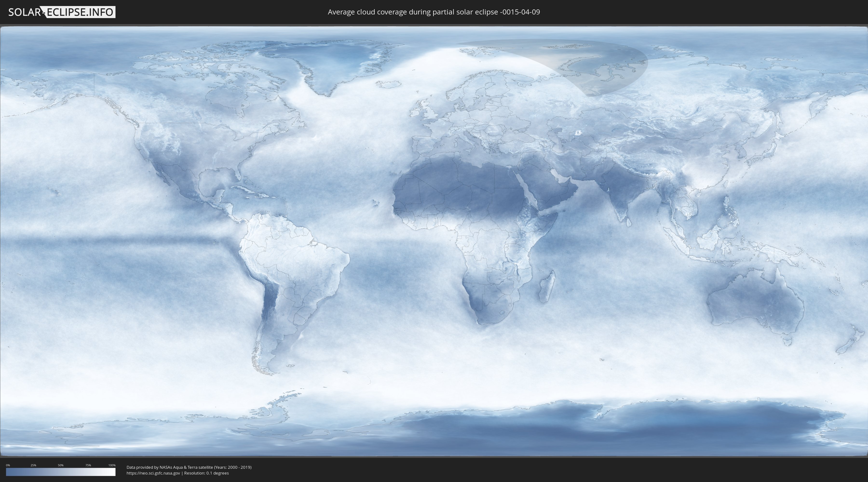Open the neo.sci.gsfc.nasa.gov link text

click(153, 473)
